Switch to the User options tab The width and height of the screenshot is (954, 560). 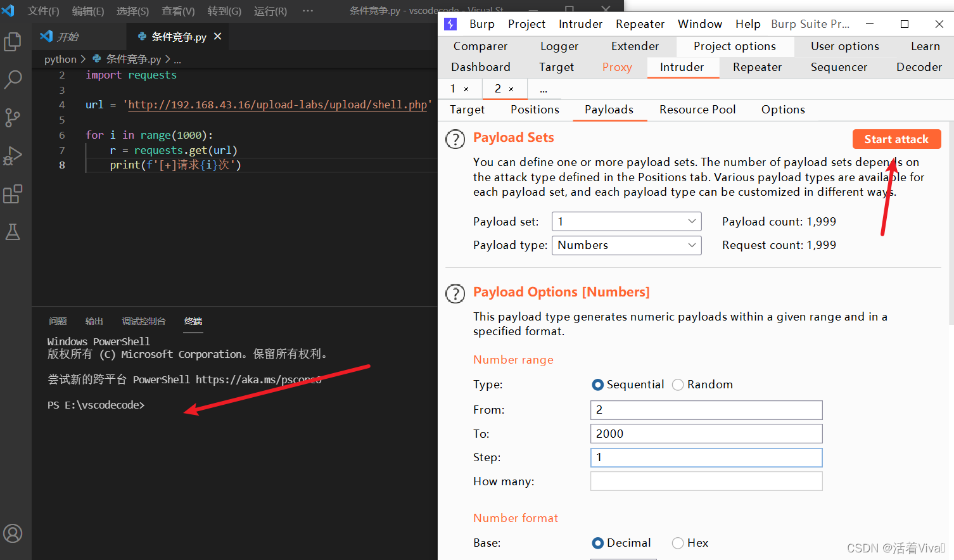845,46
